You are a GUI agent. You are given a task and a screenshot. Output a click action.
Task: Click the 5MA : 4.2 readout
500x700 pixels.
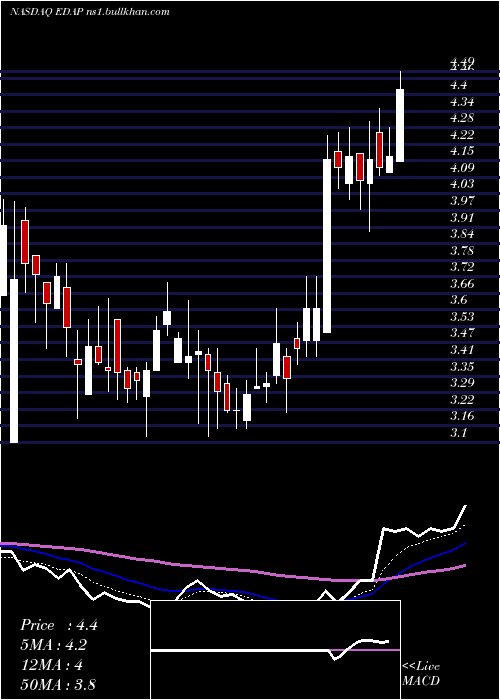[54, 645]
